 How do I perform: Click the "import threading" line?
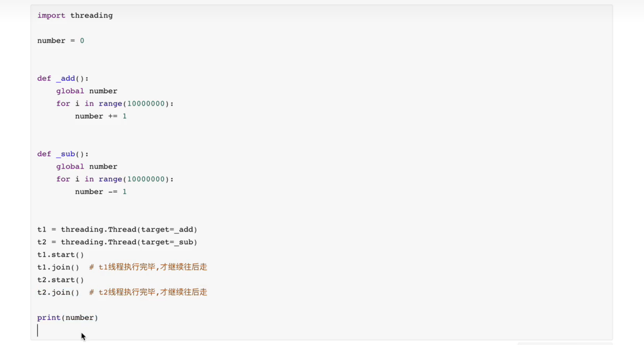[75, 15]
